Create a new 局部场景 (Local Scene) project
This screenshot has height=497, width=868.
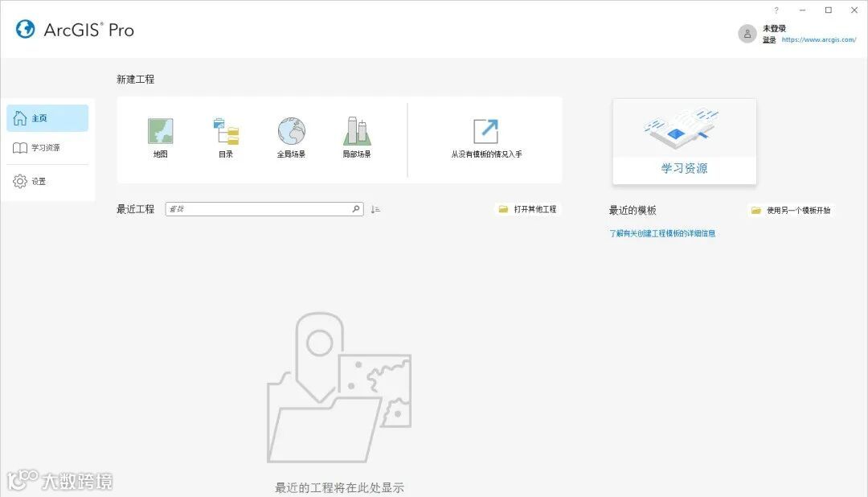click(357, 137)
